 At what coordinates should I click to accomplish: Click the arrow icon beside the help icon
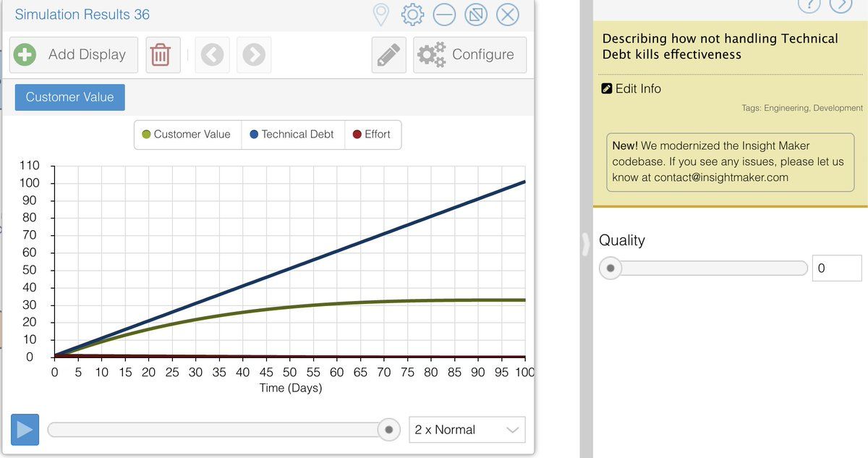(x=841, y=5)
